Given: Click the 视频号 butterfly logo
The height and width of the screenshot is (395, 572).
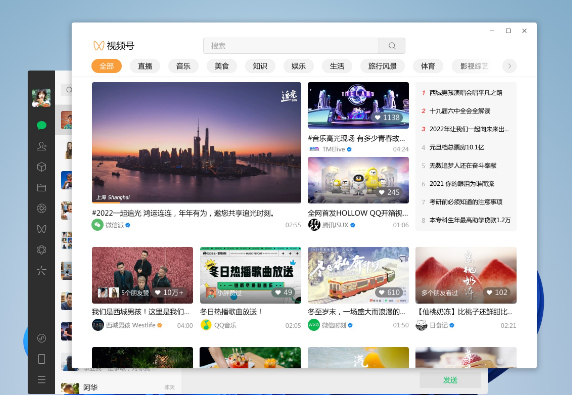Looking at the screenshot, I should pos(99,45).
